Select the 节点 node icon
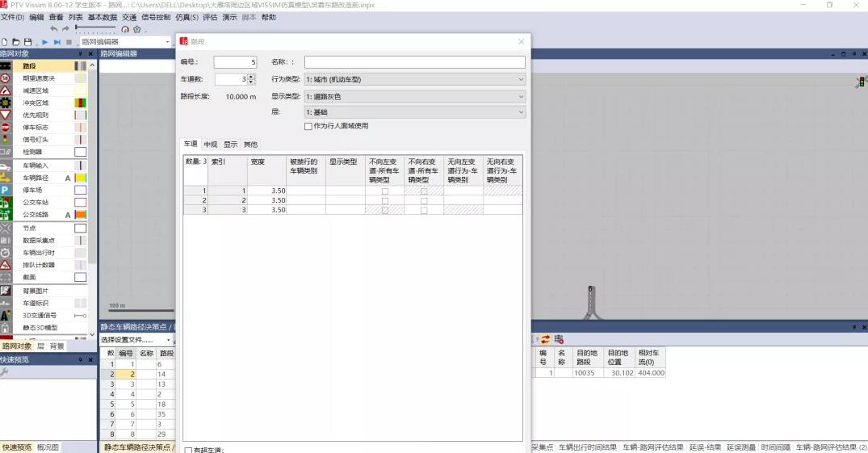Image resolution: width=868 pixels, height=453 pixels. pyautogui.click(x=6, y=228)
